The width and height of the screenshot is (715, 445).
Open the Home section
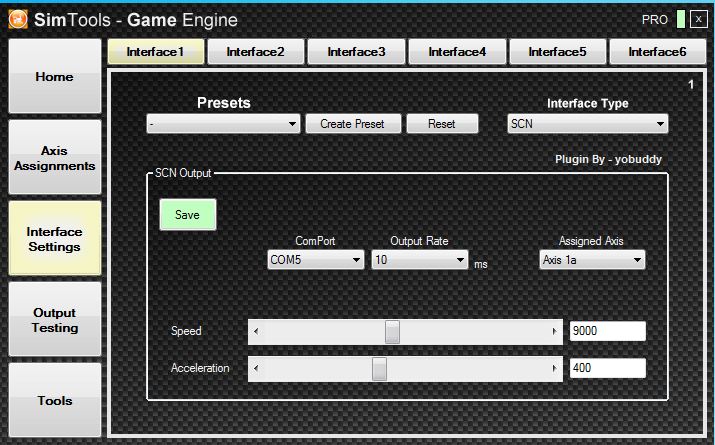click(x=54, y=77)
